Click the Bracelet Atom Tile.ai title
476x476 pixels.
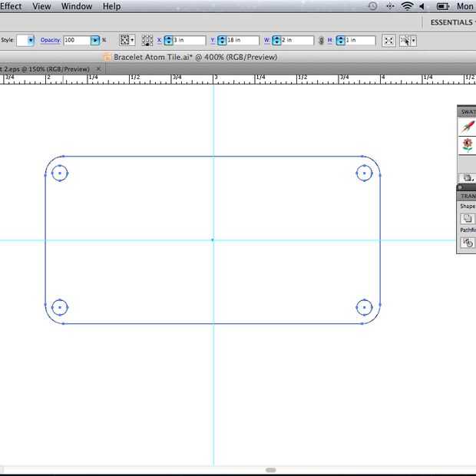[x=195, y=57]
